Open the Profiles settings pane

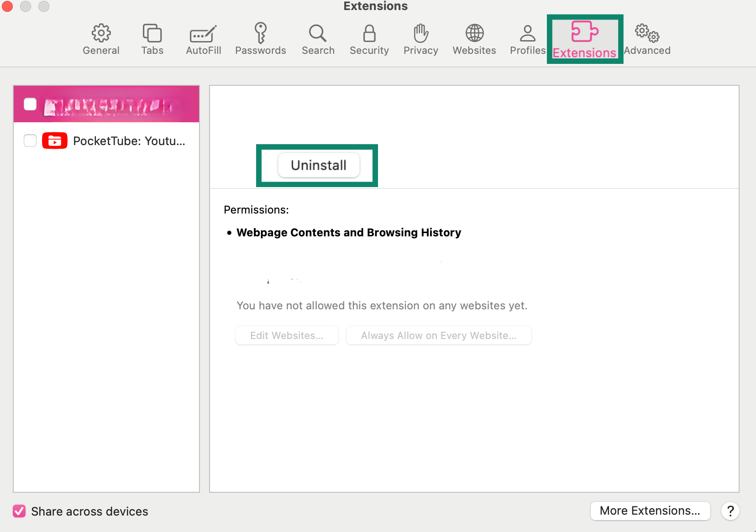(x=527, y=39)
